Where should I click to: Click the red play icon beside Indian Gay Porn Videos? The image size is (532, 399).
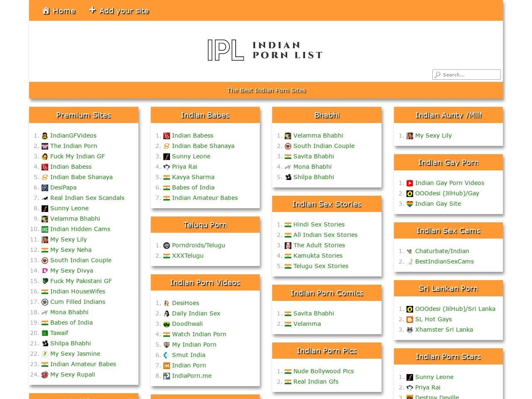(410, 183)
